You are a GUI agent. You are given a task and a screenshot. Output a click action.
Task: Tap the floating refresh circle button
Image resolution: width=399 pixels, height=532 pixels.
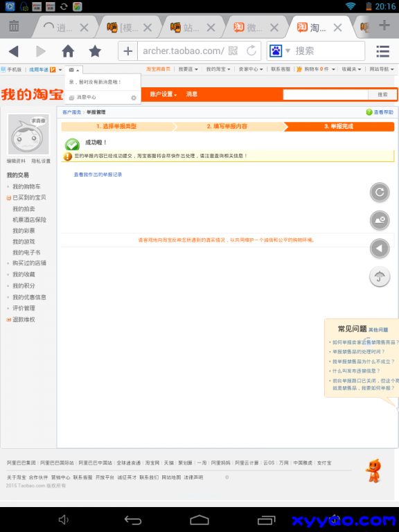pyautogui.click(x=380, y=193)
